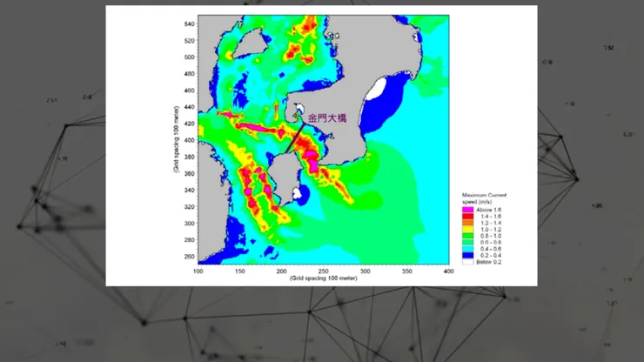Click the magenta 'Above 1.6' legend swatch
This screenshot has height=362, width=644.
point(467,210)
